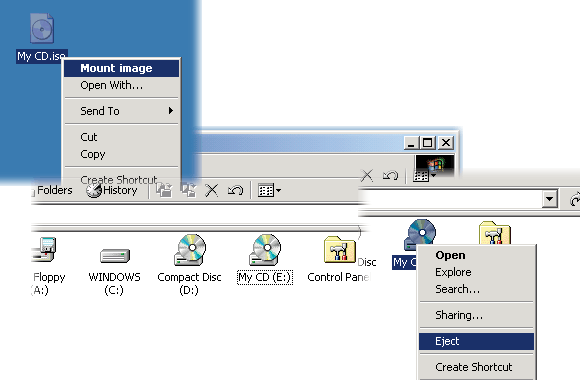This screenshot has height=380, width=580.
Task: Minimize the upper Explorer window
Action: coord(411,143)
